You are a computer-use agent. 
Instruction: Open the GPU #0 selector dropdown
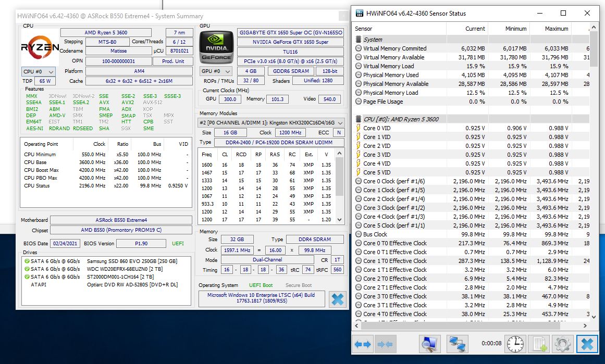point(216,71)
